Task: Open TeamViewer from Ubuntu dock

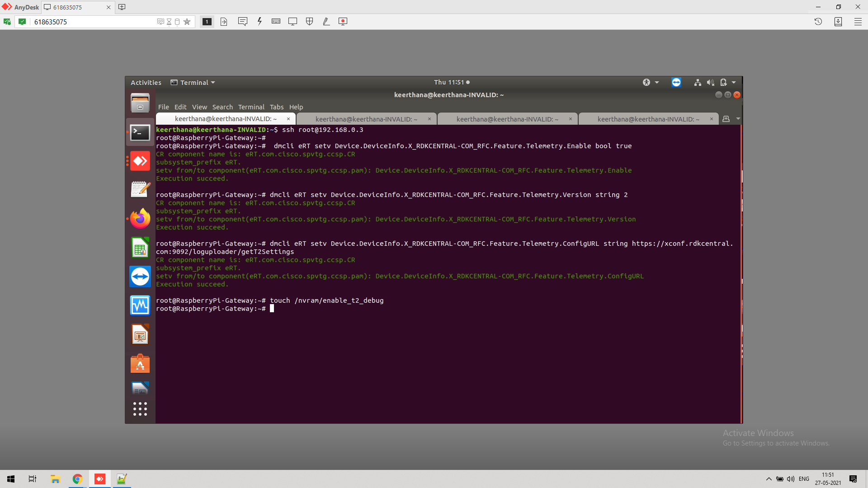Action: coord(140,277)
